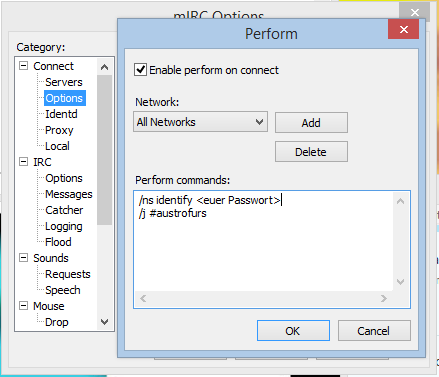Open the Proxy category
439x377 pixels.
pyautogui.click(x=59, y=130)
